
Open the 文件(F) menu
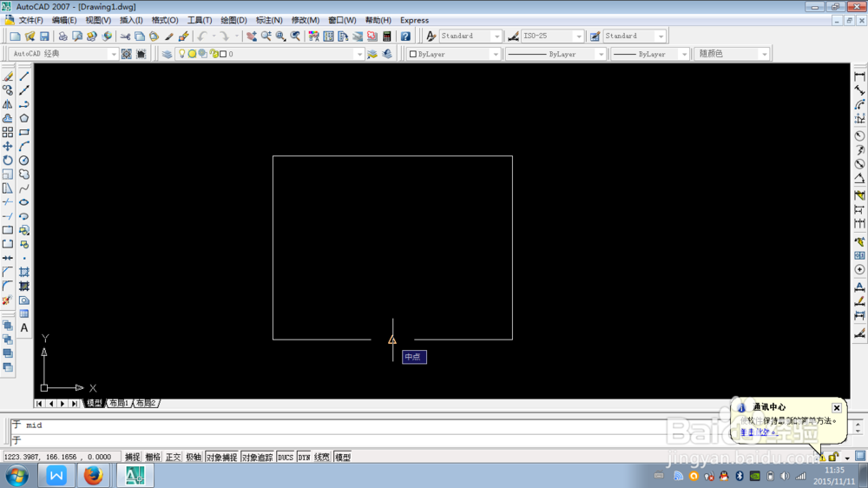click(30, 20)
